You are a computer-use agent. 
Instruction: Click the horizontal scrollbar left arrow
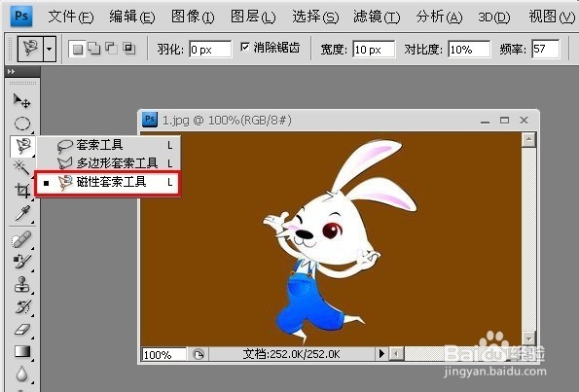(396, 354)
